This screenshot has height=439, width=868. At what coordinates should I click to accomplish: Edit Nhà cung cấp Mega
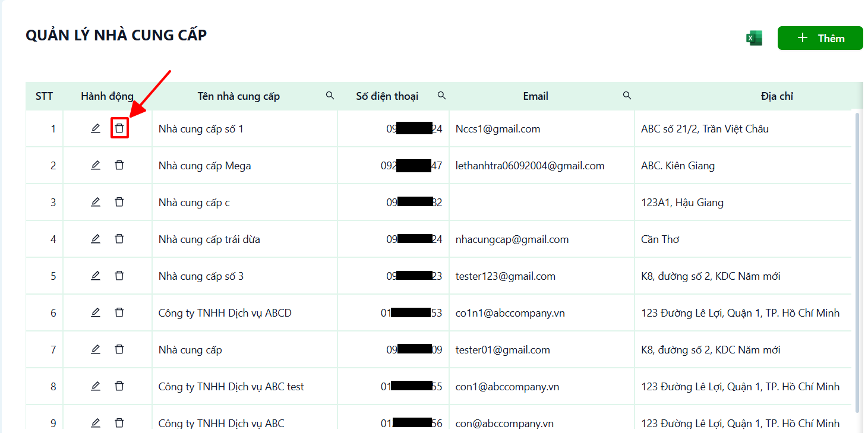pos(96,165)
